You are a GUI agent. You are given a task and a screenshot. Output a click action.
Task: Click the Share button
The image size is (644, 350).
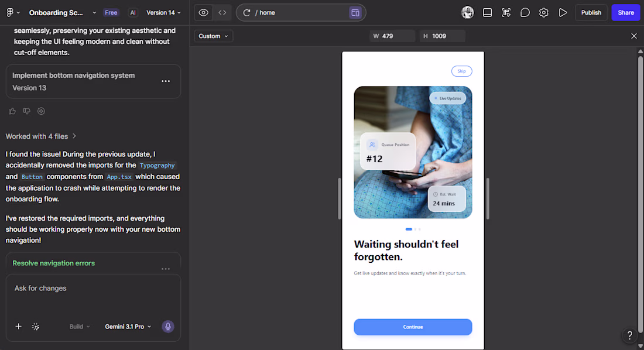tap(626, 13)
